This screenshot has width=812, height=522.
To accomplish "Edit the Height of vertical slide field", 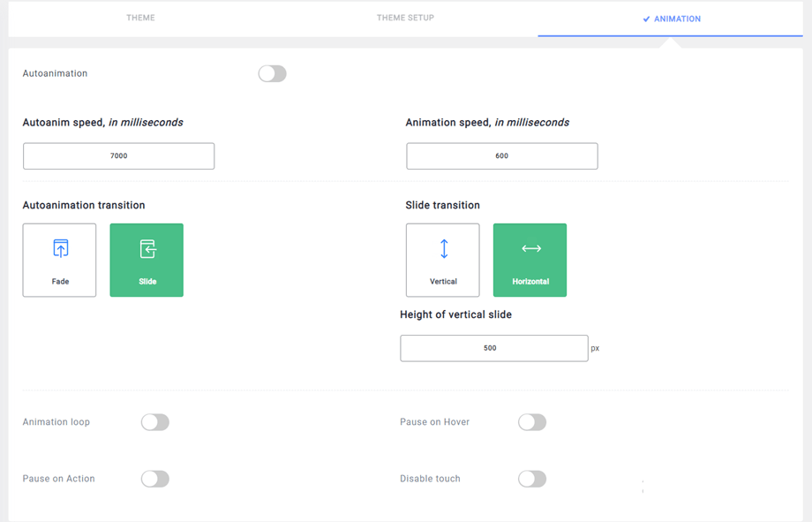I will [x=493, y=348].
